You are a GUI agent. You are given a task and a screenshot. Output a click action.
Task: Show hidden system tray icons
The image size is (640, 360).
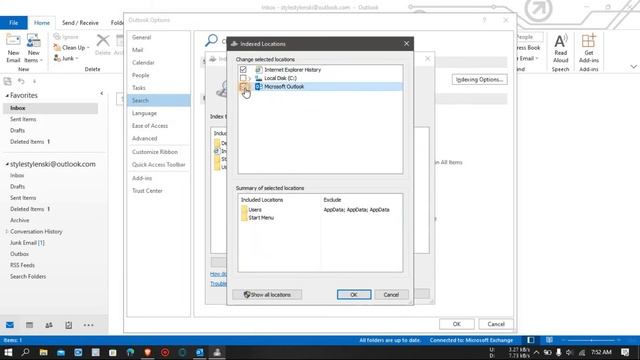[536, 352]
